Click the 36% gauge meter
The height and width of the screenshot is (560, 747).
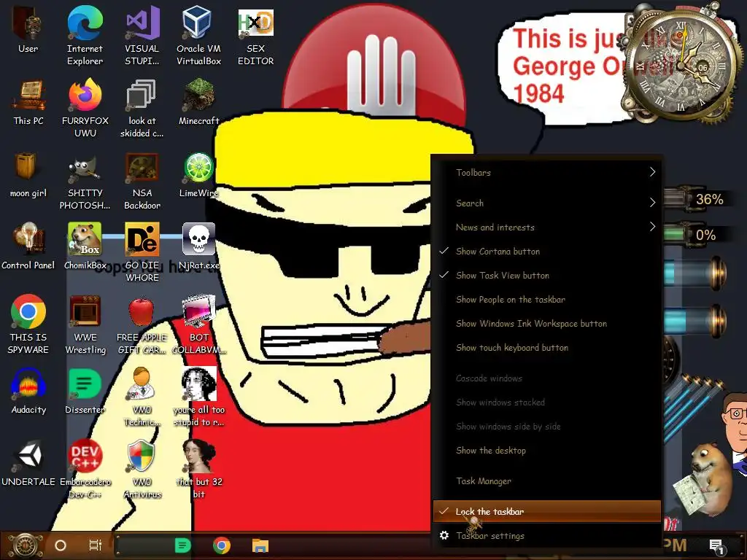[x=696, y=198]
